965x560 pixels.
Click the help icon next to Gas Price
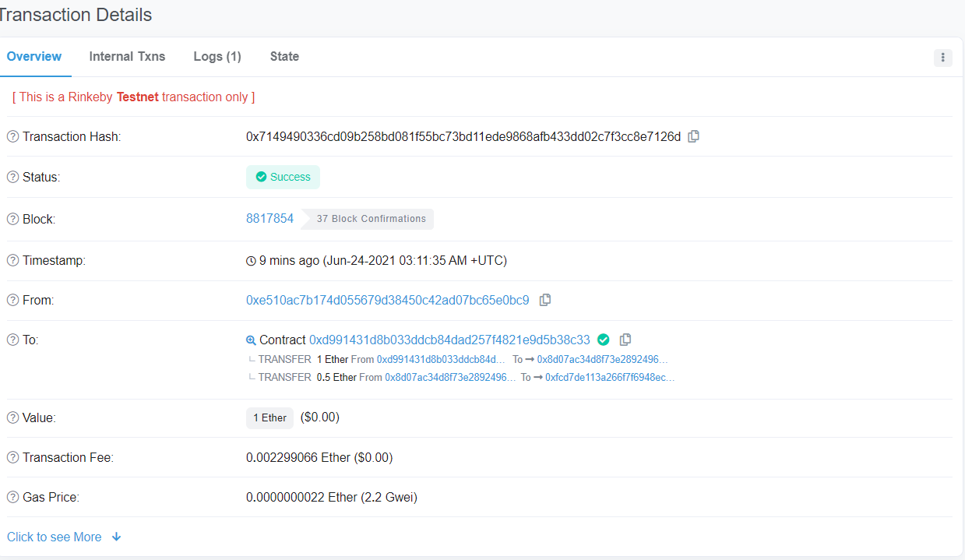12,498
